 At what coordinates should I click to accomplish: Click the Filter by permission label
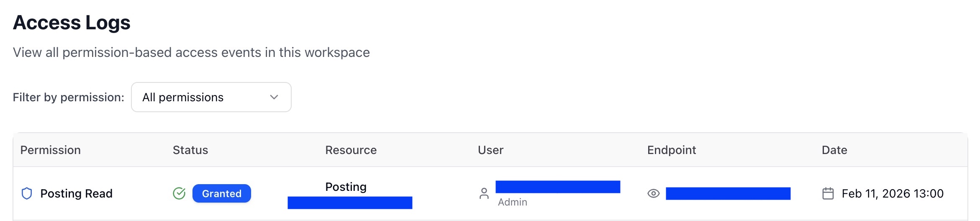[x=68, y=97]
